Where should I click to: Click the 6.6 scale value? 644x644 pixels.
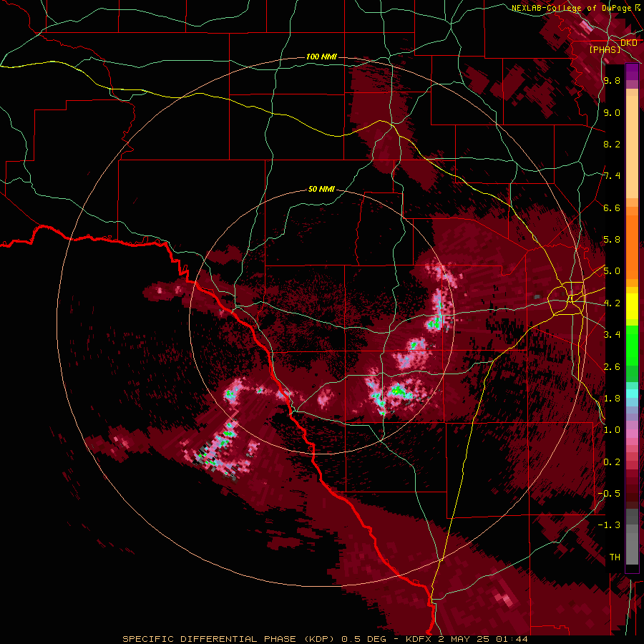click(x=612, y=208)
